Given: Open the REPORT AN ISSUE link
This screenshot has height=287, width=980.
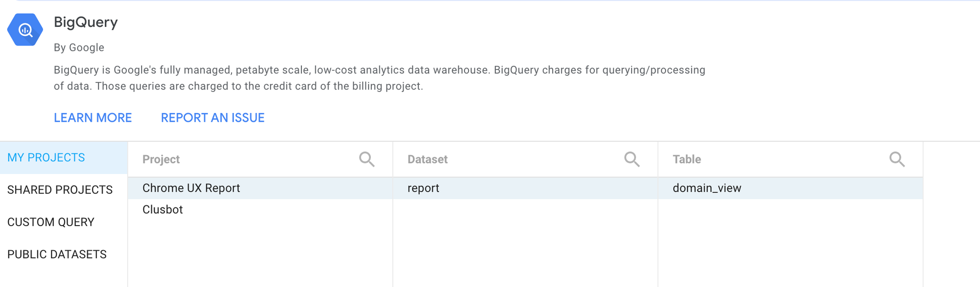Looking at the screenshot, I should (x=212, y=118).
